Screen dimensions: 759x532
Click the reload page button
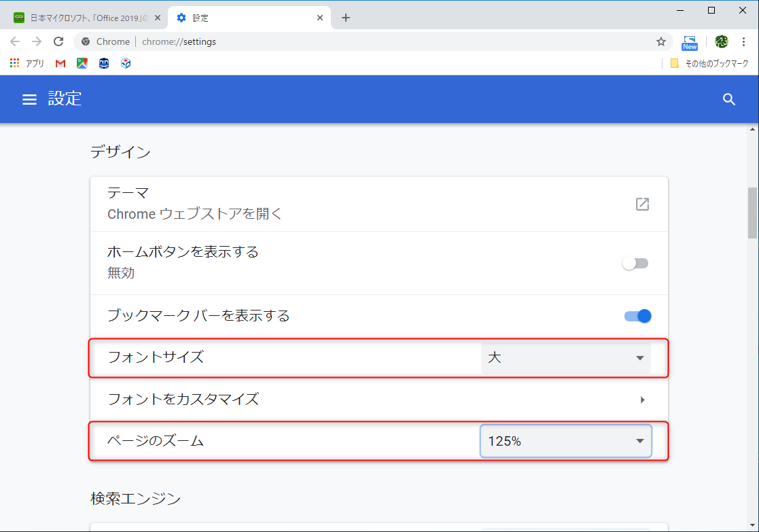pyautogui.click(x=58, y=41)
